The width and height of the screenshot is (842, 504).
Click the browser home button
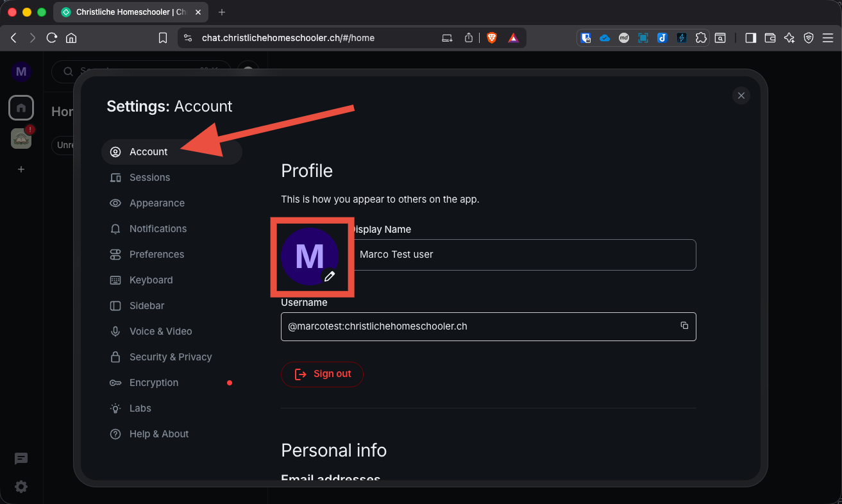(x=71, y=38)
